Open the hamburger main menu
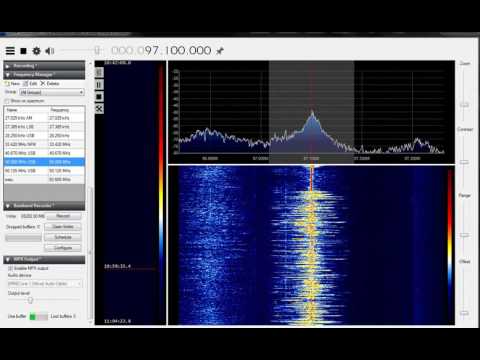The height and width of the screenshot is (360, 480). [10, 51]
